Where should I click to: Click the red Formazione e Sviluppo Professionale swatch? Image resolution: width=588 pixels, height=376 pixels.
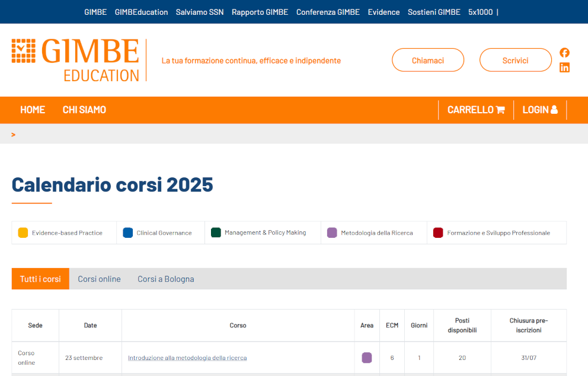438,232
